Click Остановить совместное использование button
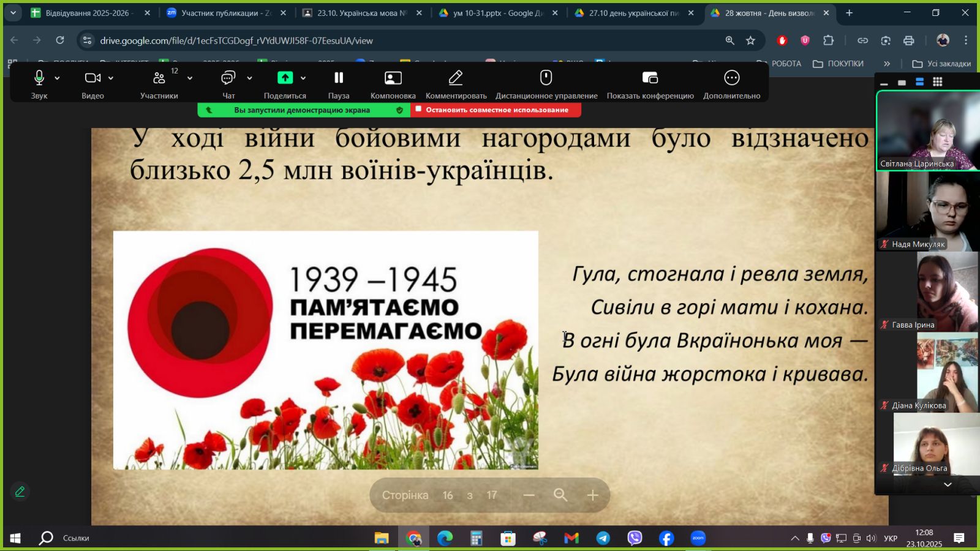 [496, 110]
